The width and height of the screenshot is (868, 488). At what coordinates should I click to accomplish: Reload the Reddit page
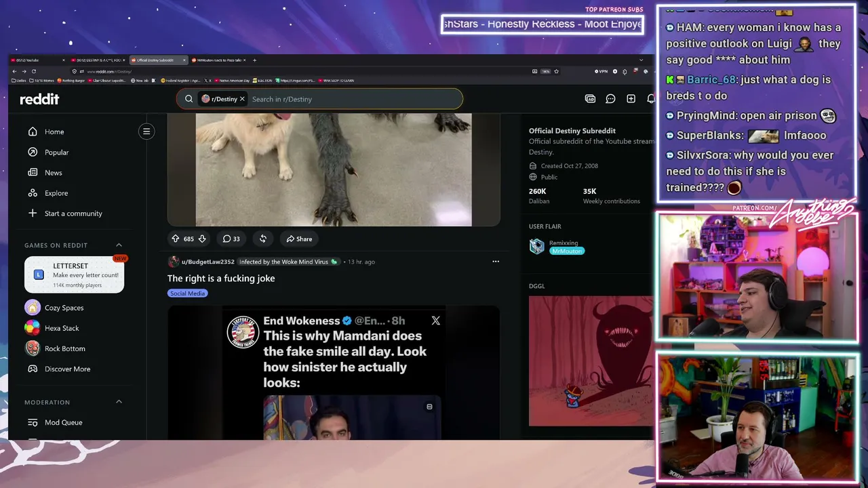point(33,71)
